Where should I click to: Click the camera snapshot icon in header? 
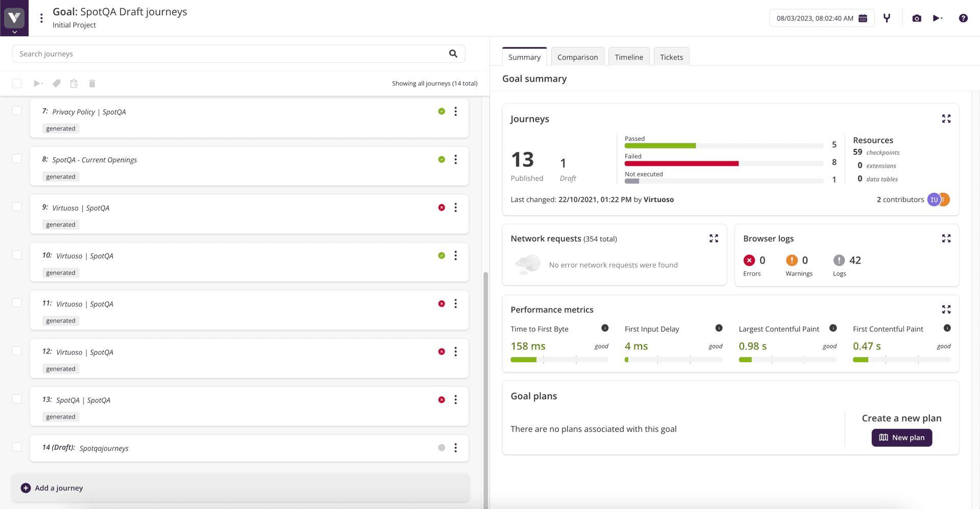(917, 18)
